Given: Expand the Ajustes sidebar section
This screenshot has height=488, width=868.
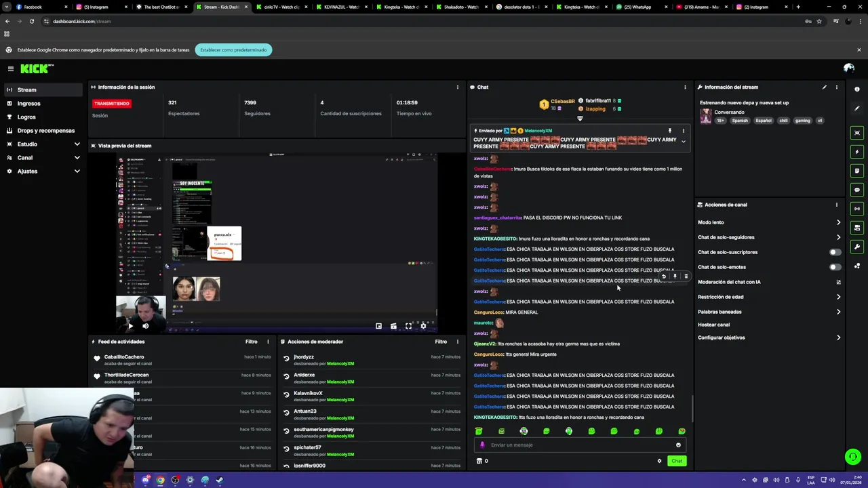Looking at the screenshot, I should pyautogui.click(x=42, y=171).
